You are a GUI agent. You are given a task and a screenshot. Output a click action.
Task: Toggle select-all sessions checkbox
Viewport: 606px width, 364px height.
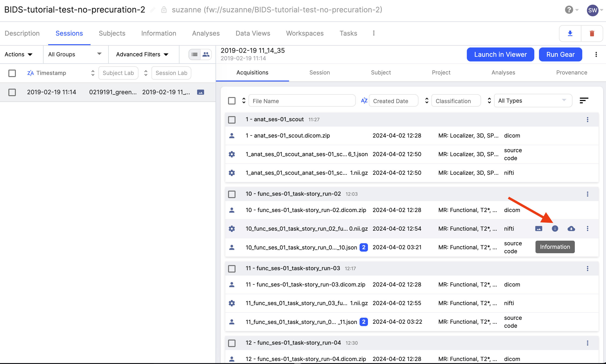12,73
